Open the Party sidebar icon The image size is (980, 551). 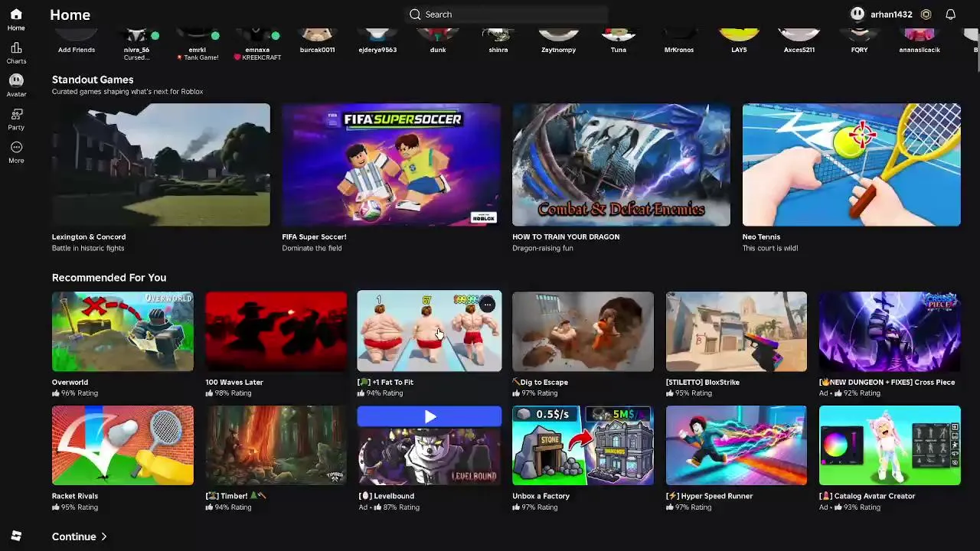coord(16,114)
